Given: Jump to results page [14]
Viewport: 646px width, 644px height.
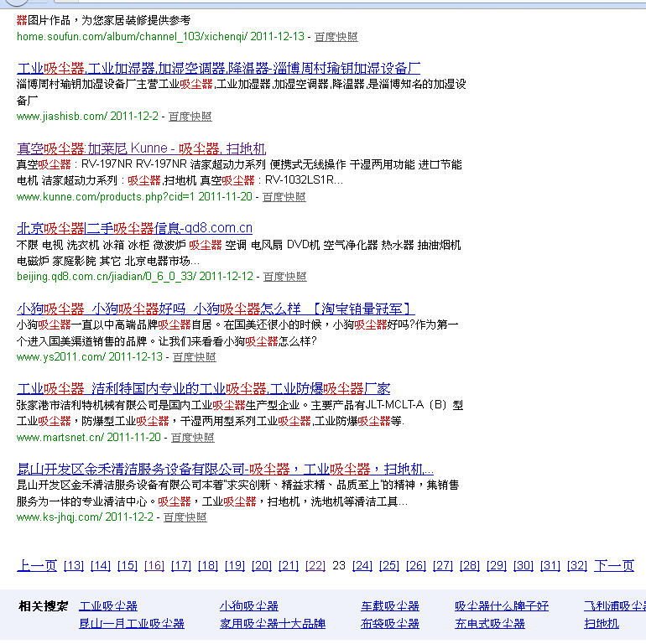Looking at the screenshot, I should tap(101, 566).
